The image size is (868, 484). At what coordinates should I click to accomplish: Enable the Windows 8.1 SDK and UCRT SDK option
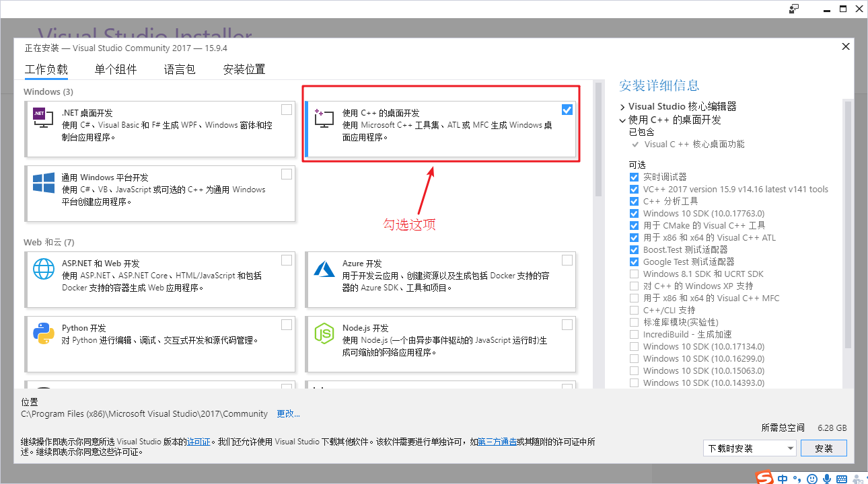[634, 274]
